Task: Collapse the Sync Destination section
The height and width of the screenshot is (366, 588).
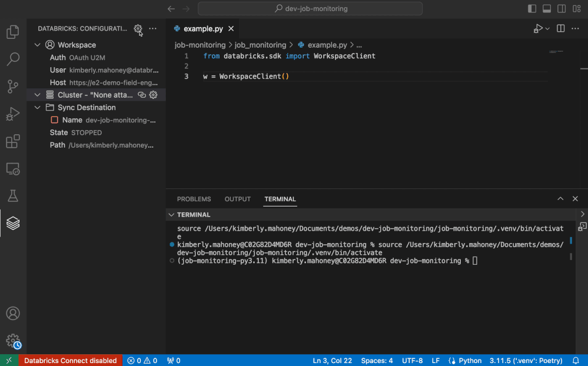Action: (38, 108)
